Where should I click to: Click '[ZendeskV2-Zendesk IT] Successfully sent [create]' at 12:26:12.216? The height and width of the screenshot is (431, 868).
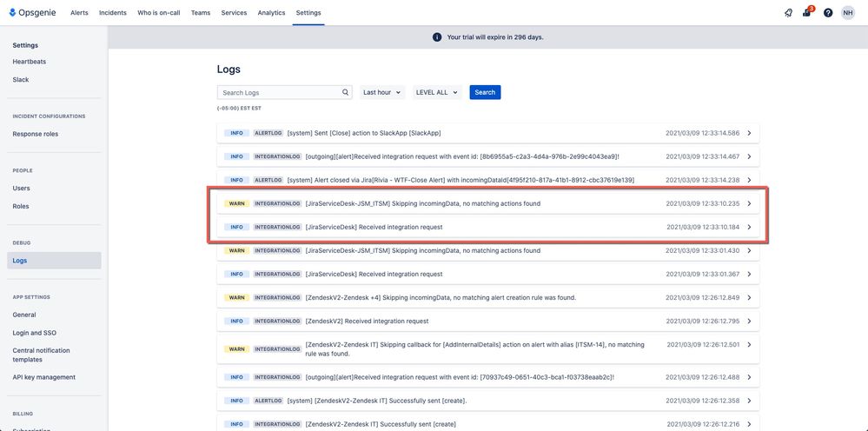[381, 424]
